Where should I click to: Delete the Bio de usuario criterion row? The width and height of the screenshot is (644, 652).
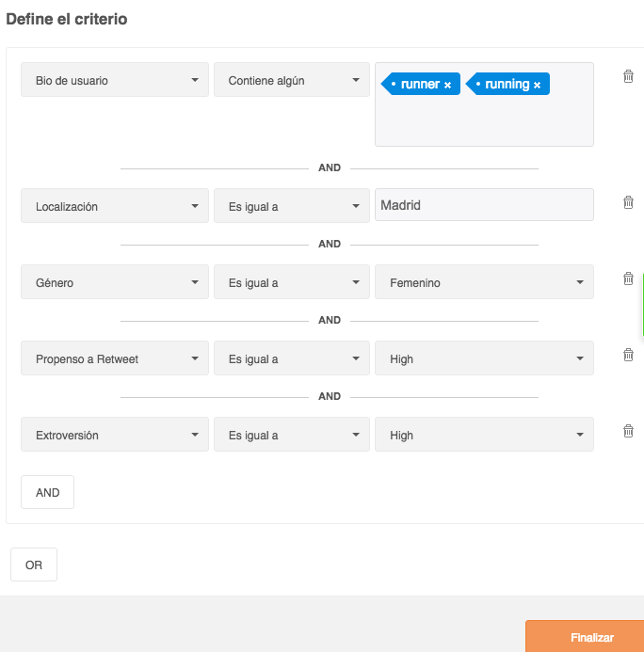coord(628,76)
